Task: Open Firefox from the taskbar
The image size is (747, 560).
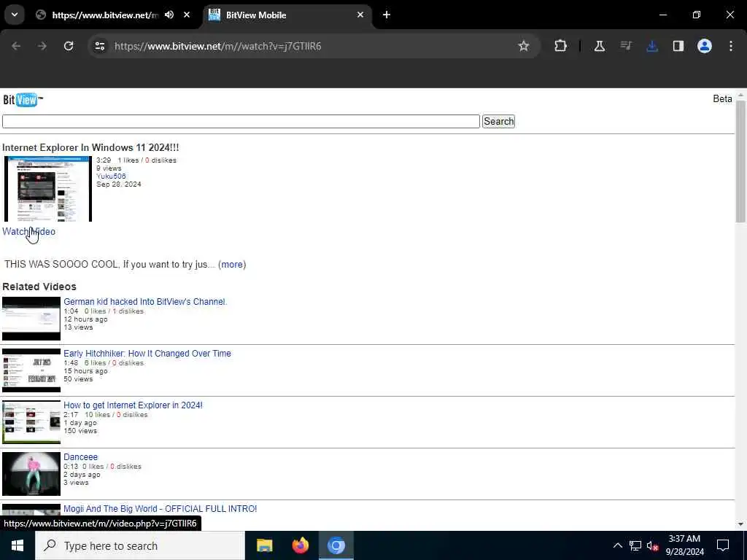Action: click(x=300, y=545)
